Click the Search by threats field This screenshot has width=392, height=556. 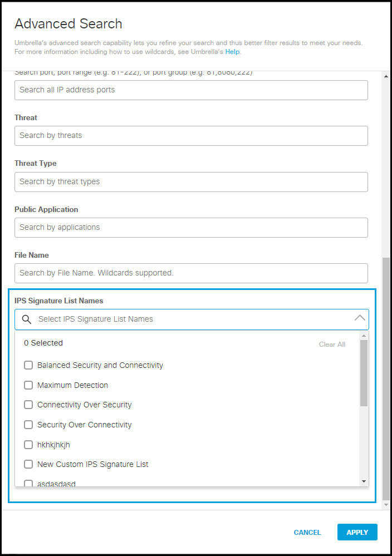pos(191,136)
